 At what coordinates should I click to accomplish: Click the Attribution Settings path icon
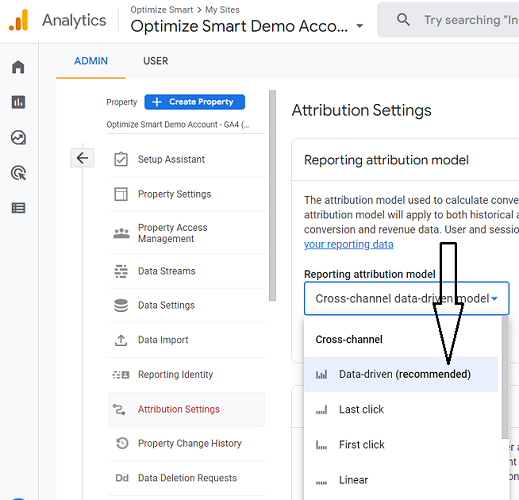coord(119,409)
